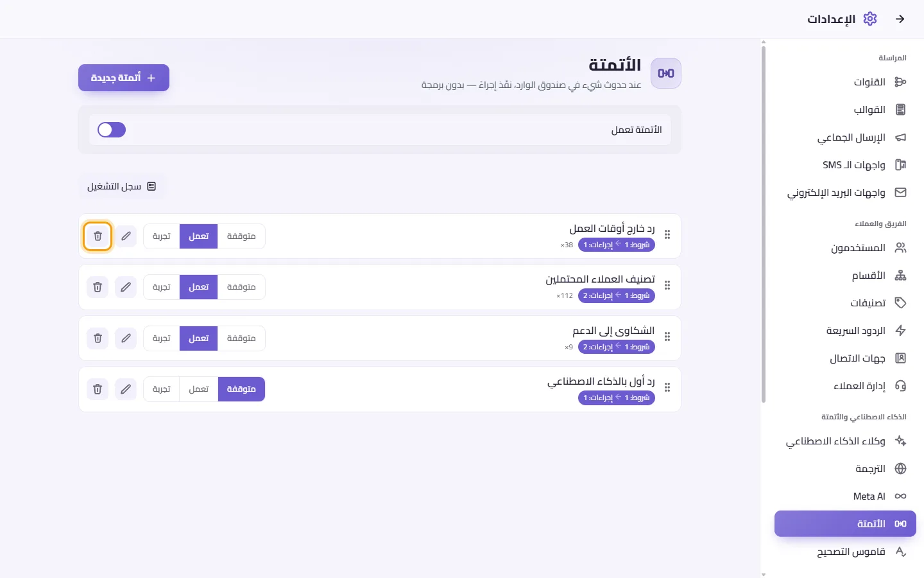Open the 'سجل التشغيل' run log

click(122, 186)
